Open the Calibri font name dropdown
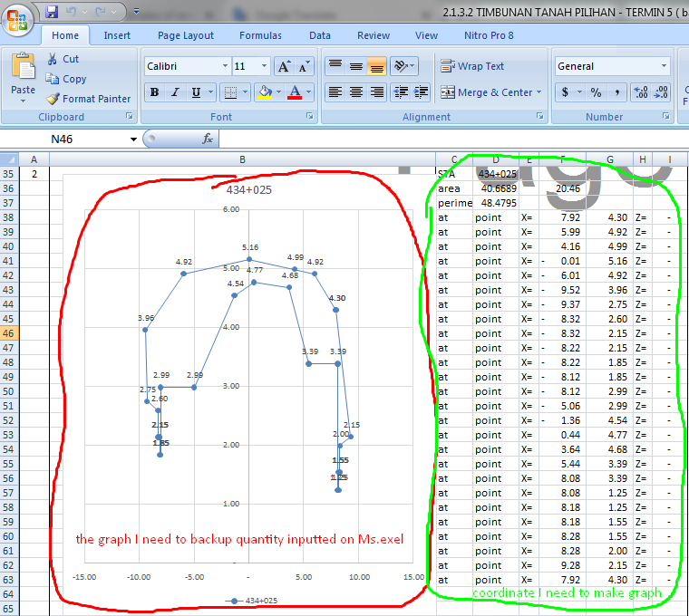Image resolution: width=689 pixels, height=616 pixels. point(224,67)
